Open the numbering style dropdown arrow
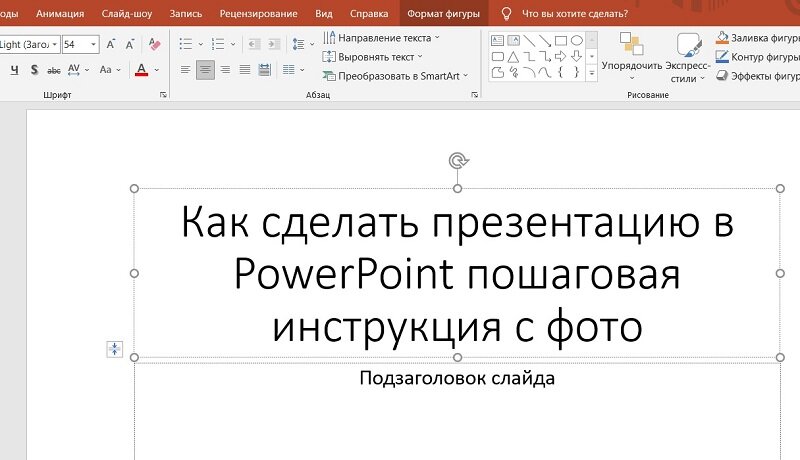 pos(233,44)
